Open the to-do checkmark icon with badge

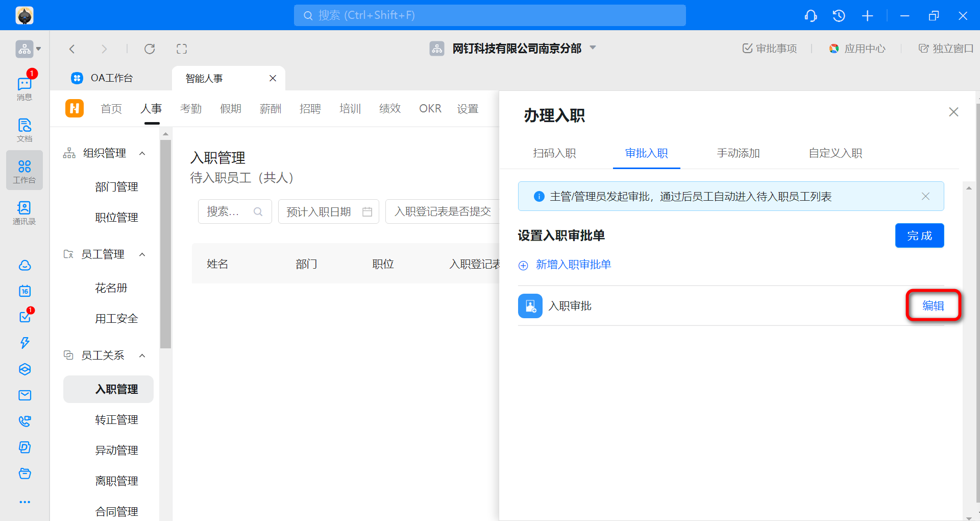tap(24, 317)
